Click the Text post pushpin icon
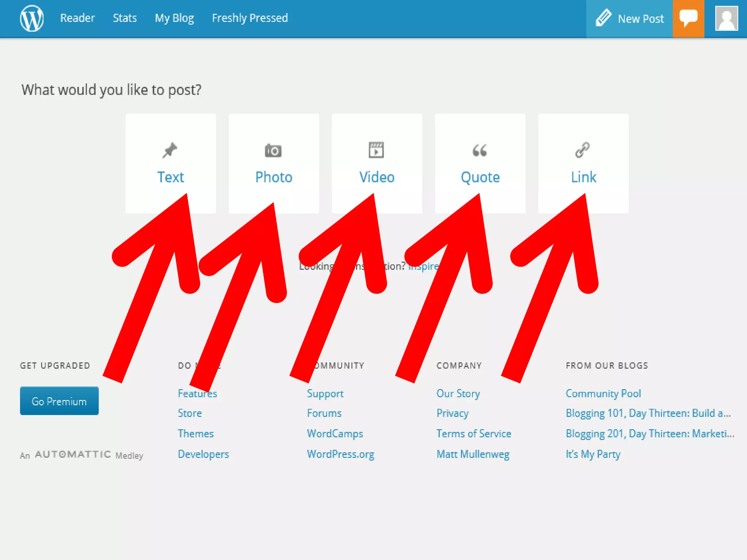The image size is (747, 560). click(170, 150)
